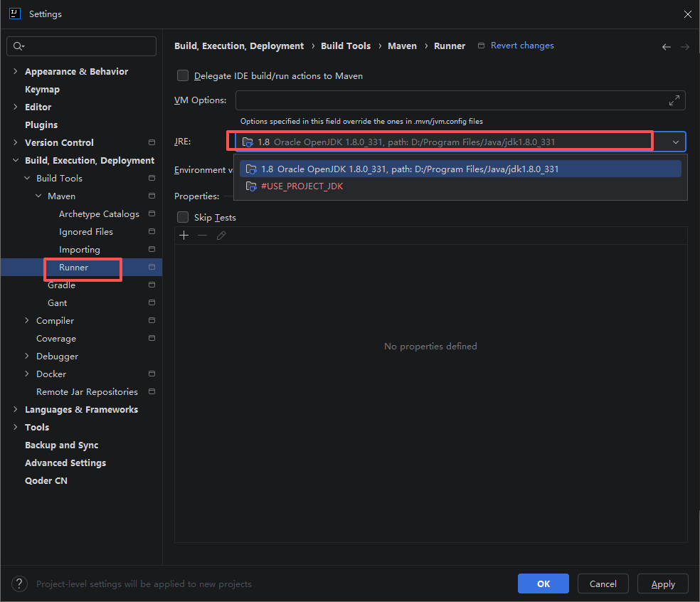Expand the Appearance & Behavior section
The image size is (700, 602).
(x=16, y=71)
